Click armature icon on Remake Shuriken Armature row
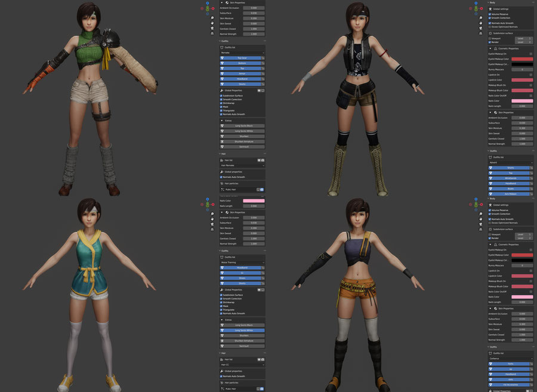This screenshot has width=537, height=392. [223, 141]
